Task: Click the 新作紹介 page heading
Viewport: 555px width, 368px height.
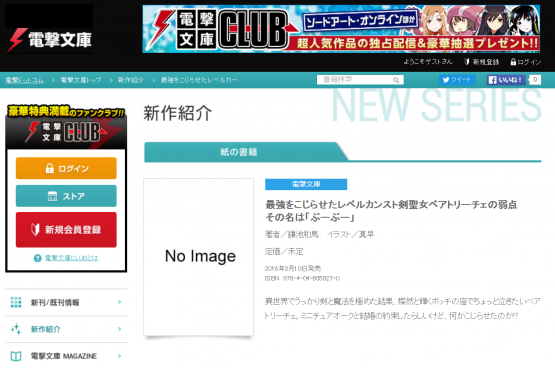Action: click(x=178, y=114)
